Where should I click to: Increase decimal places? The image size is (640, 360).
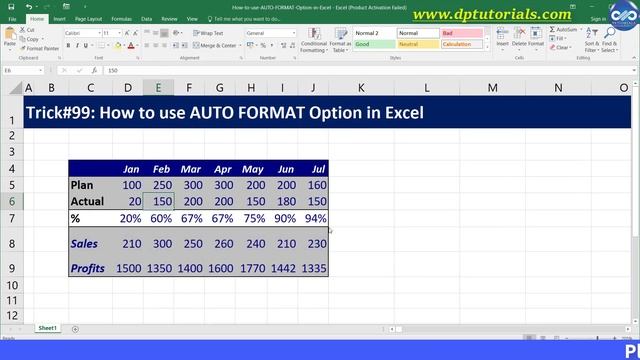point(284,45)
